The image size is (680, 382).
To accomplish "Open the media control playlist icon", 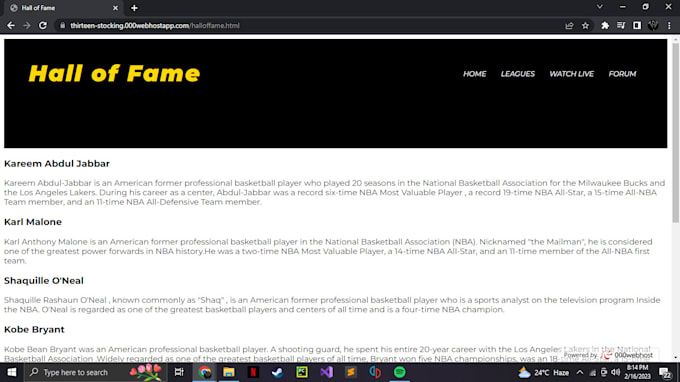I will pyautogui.click(x=621, y=26).
